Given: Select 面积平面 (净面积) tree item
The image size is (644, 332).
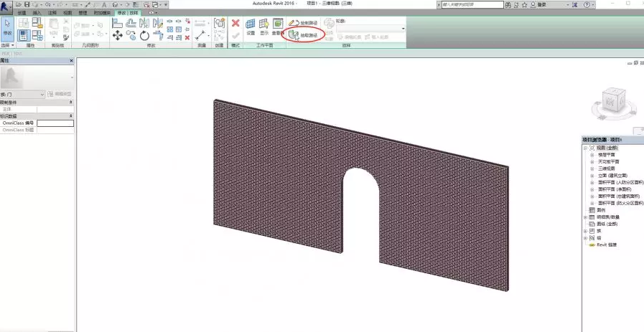Looking at the screenshot, I should (x=614, y=189).
